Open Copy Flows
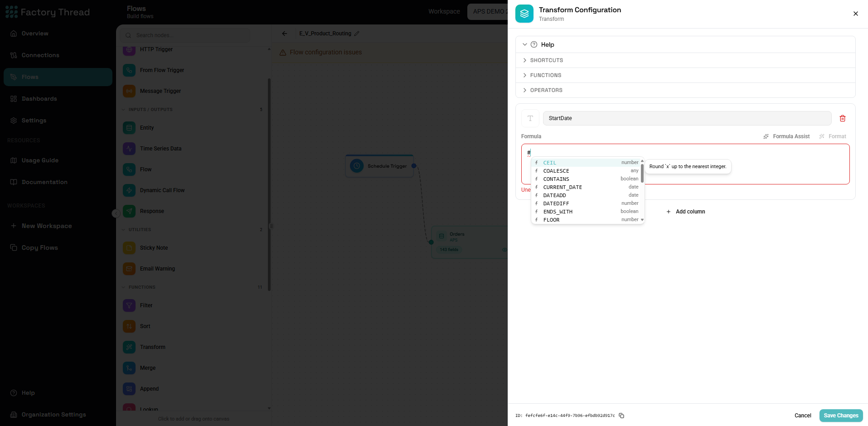 58,247
